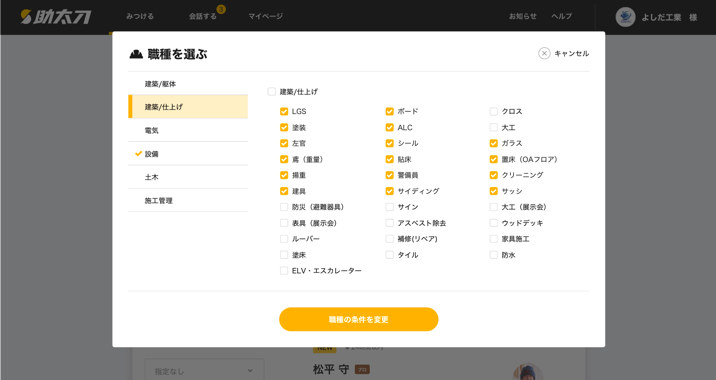716x380 pixels.
Task: Toggle the 建築/仕上げ select-all checkbox
Action: pos(272,92)
